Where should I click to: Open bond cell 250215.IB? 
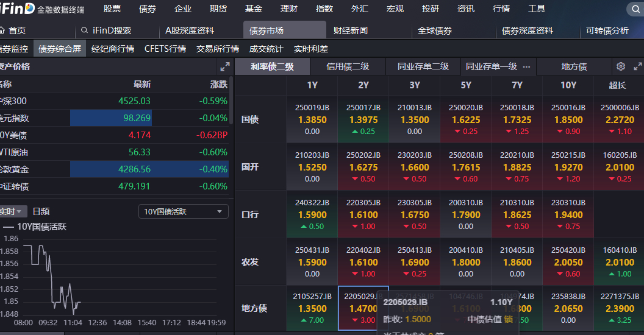(568, 167)
